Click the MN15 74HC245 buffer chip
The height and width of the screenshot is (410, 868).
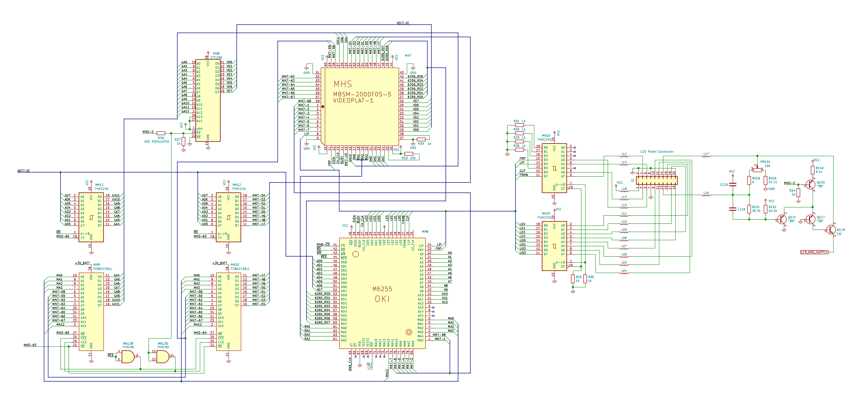pyautogui.click(x=554, y=246)
